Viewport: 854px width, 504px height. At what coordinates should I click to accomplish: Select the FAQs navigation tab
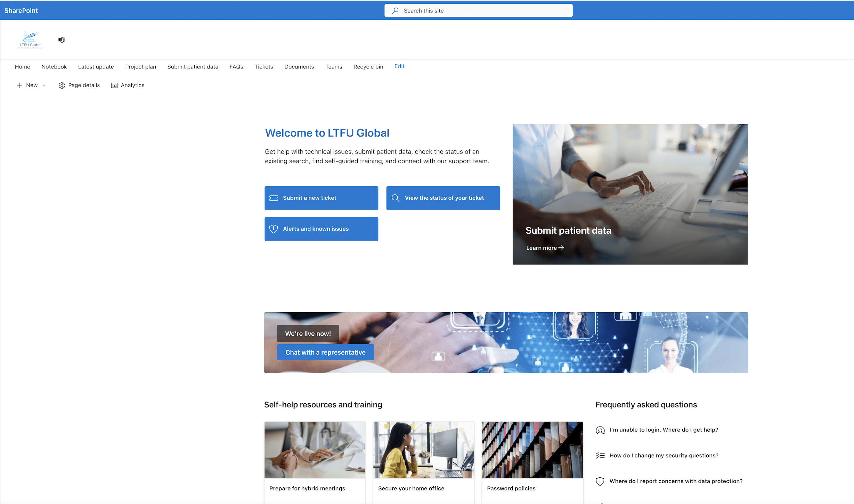pyautogui.click(x=236, y=66)
